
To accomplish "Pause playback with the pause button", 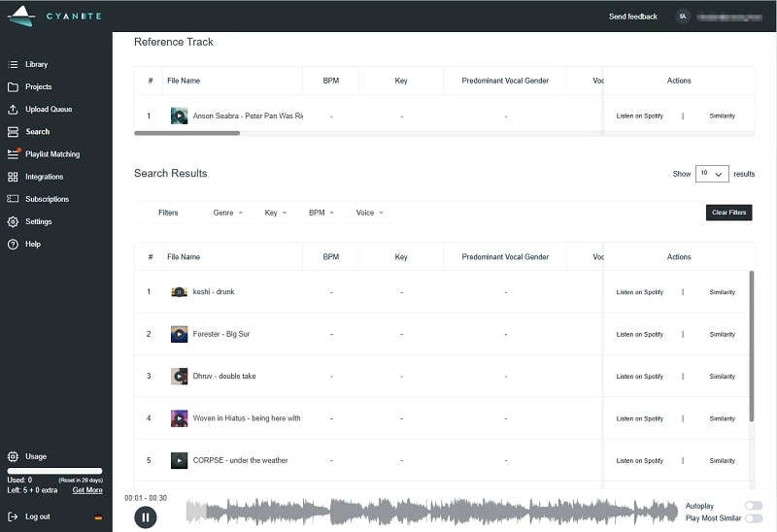I will (x=145, y=516).
